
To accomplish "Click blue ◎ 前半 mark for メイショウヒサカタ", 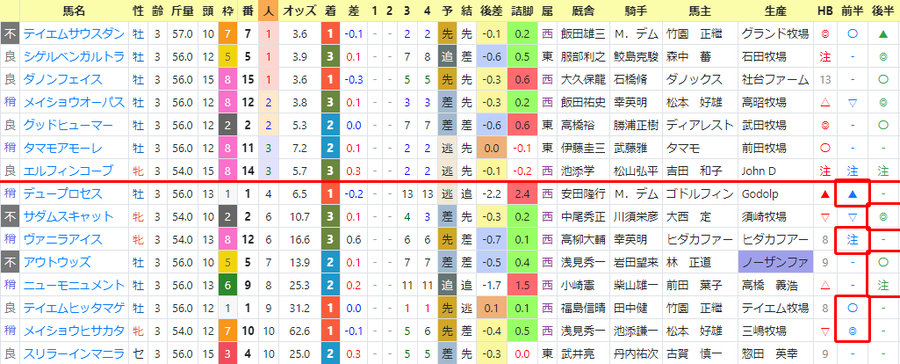I will pos(852,331).
